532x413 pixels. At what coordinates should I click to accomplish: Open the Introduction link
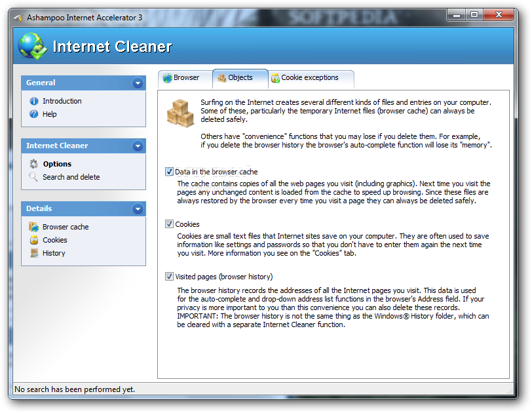62,101
